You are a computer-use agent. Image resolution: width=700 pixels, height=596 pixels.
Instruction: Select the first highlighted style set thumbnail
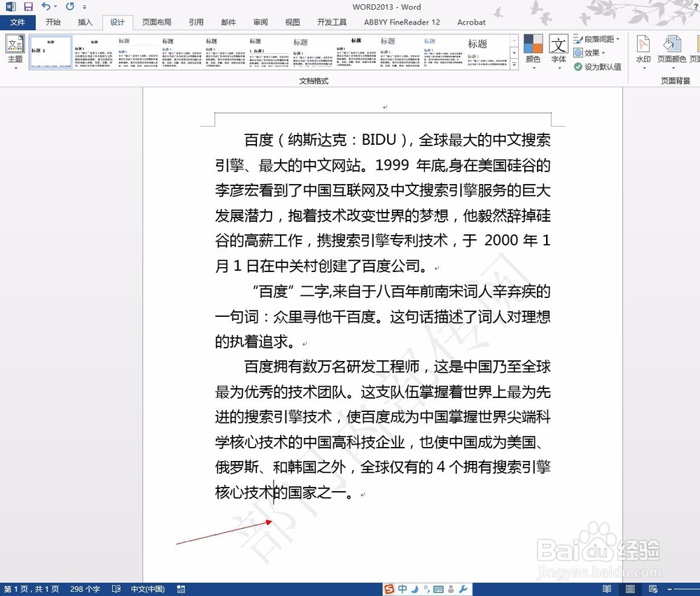coord(50,52)
